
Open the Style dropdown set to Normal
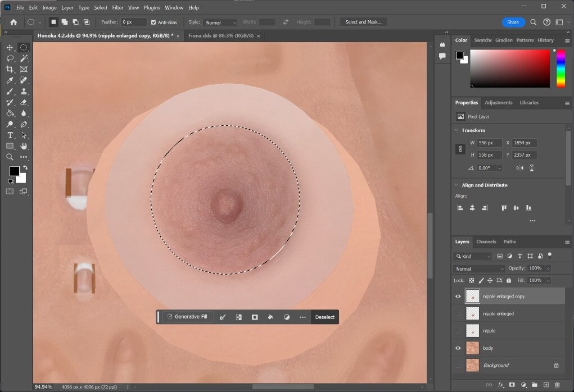220,22
